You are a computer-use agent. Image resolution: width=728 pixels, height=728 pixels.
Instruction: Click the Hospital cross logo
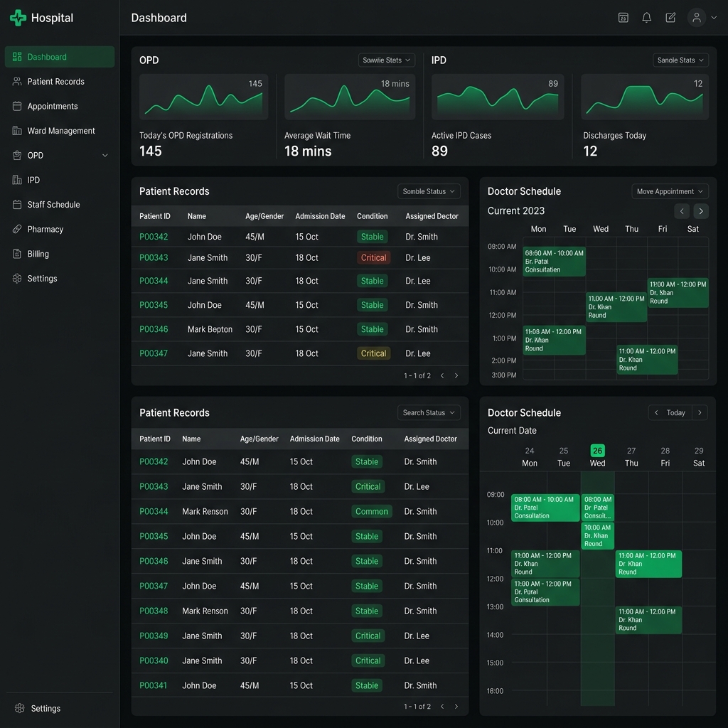18,18
